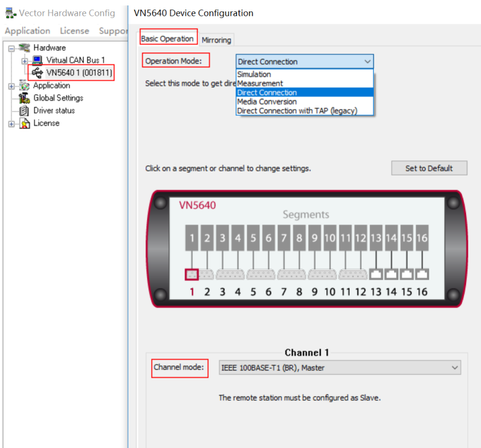Click the highlighted channel 1 connector
This screenshot has height=448, width=481.
pos(191,275)
